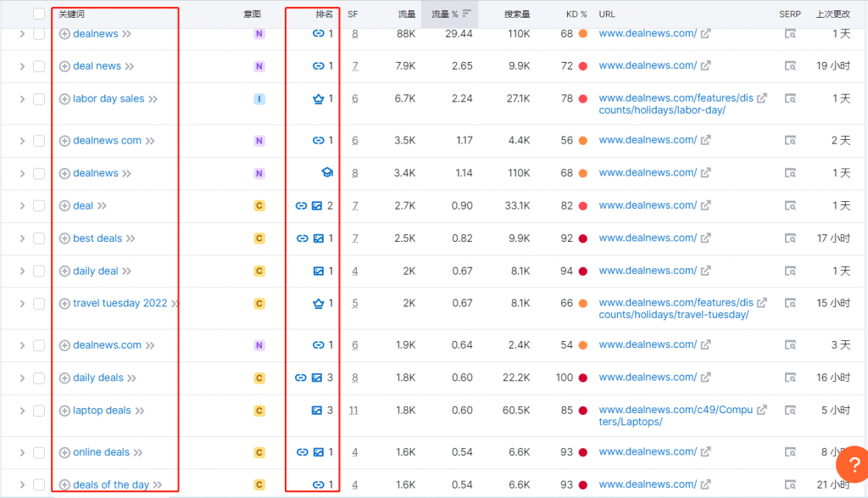Click the 意图 column header
The height and width of the screenshot is (498, 868).
pyautogui.click(x=252, y=14)
